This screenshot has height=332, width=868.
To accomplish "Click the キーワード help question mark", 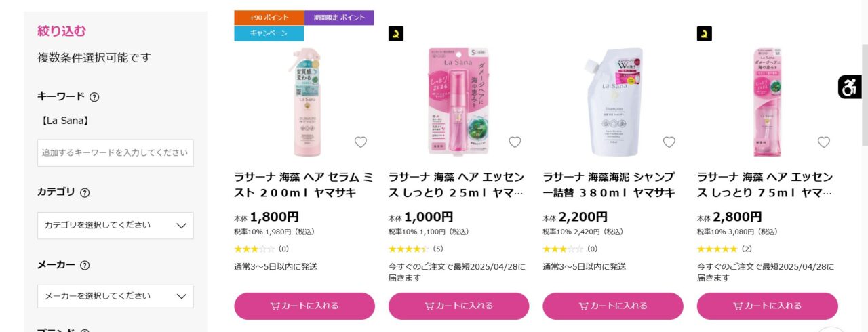I will tap(94, 97).
